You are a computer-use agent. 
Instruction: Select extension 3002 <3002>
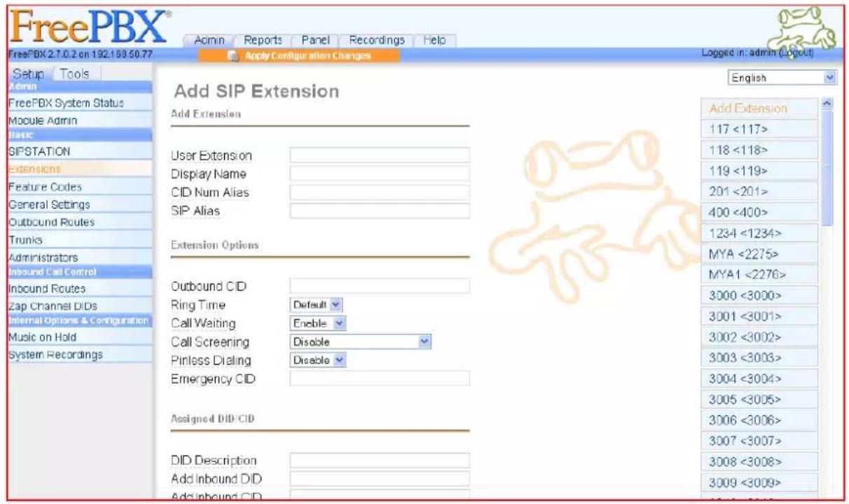tap(759, 337)
